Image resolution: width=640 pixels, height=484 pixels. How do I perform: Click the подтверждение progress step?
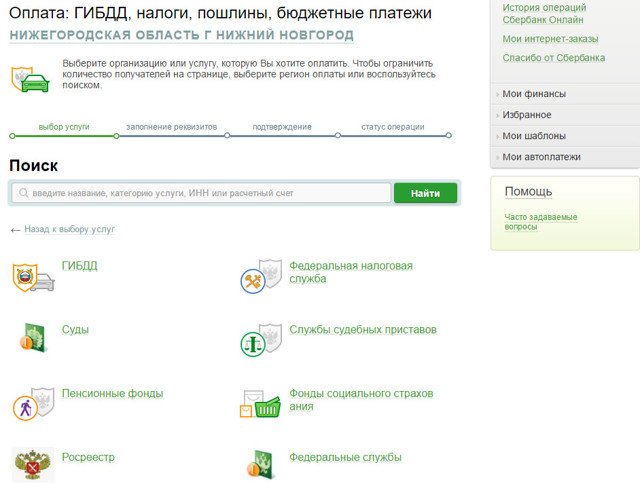282,127
